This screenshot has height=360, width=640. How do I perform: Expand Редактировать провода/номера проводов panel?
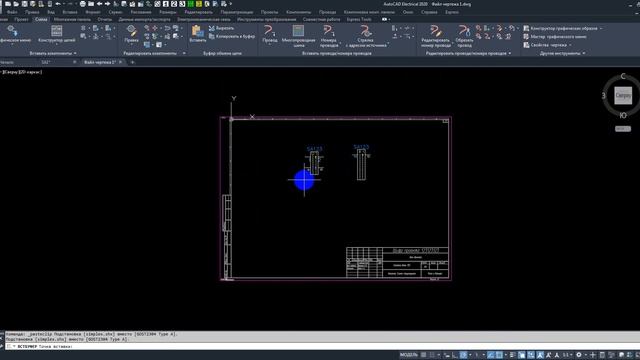468,53
